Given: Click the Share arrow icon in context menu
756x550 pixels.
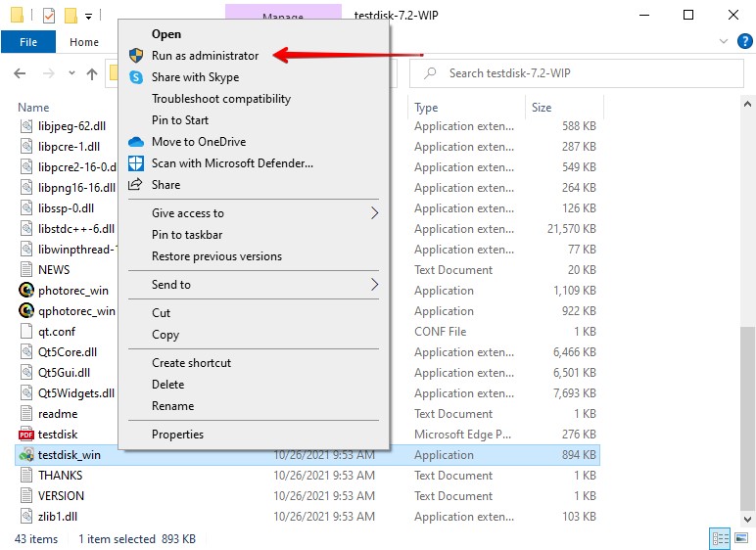Looking at the screenshot, I should (x=135, y=184).
